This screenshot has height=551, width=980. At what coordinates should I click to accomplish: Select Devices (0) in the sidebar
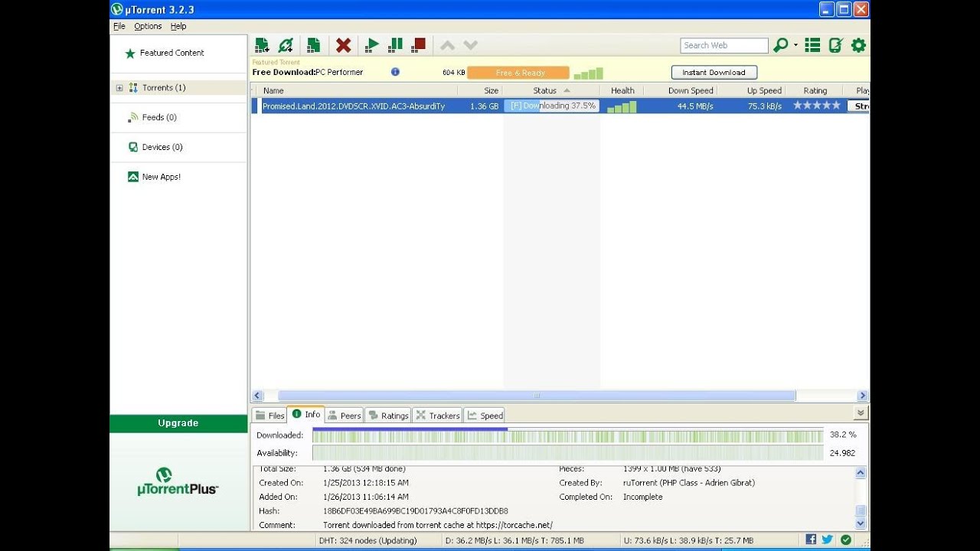point(162,147)
